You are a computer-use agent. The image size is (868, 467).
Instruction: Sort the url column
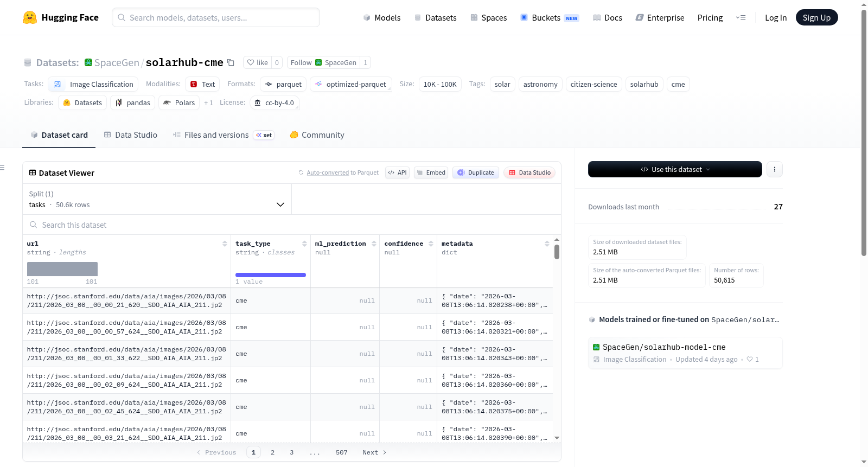tap(225, 244)
